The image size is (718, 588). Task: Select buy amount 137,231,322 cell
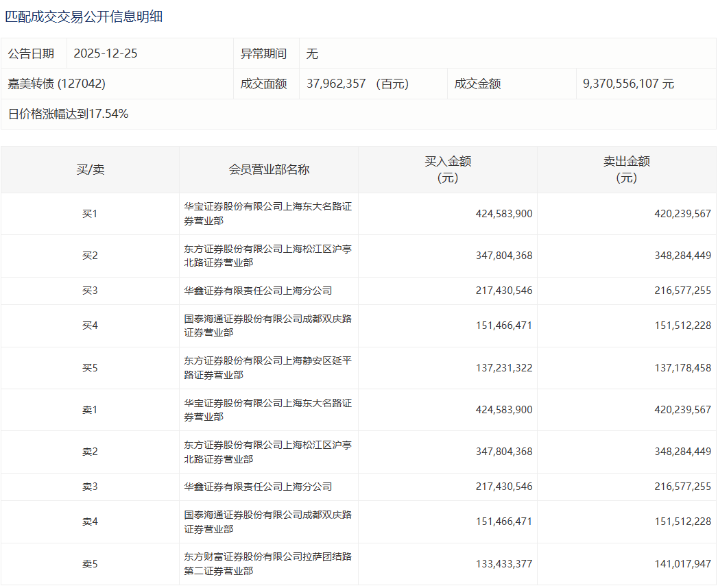pos(503,368)
